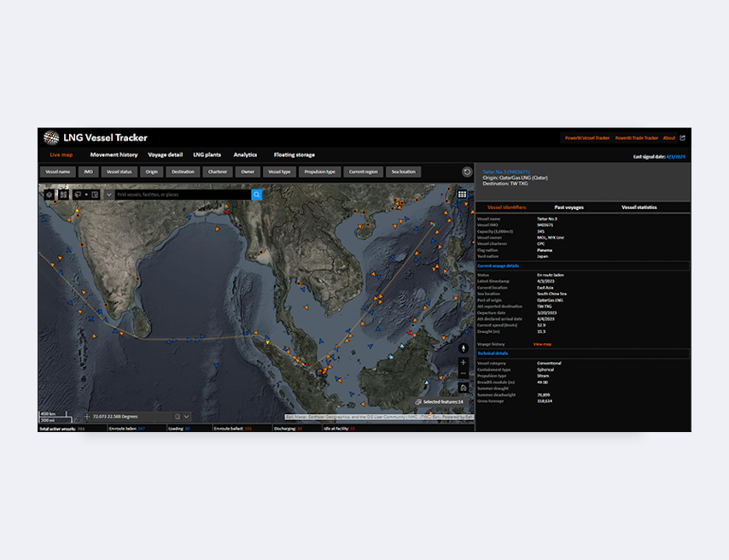Copy coordinates using the icon beside Degrees

pos(178,417)
